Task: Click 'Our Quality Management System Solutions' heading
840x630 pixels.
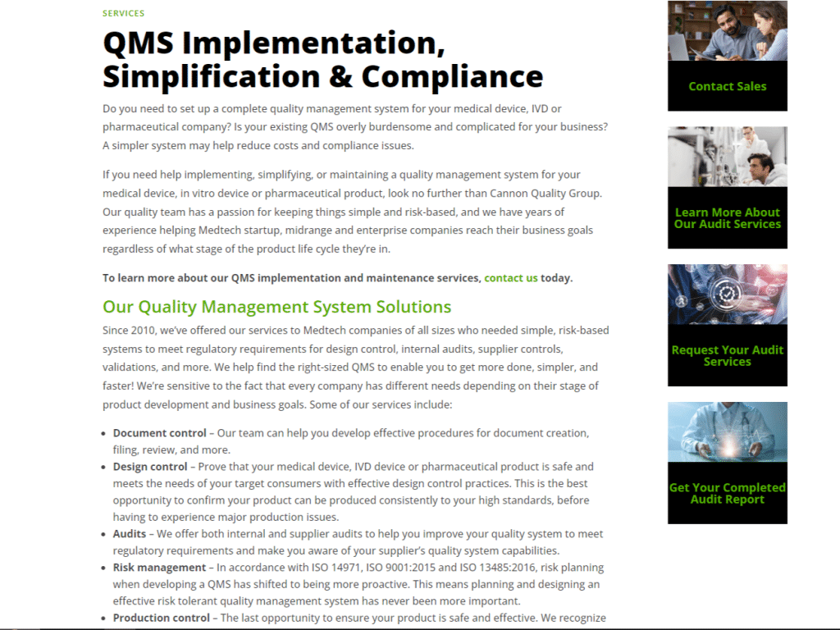Action: tap(277, 307)
